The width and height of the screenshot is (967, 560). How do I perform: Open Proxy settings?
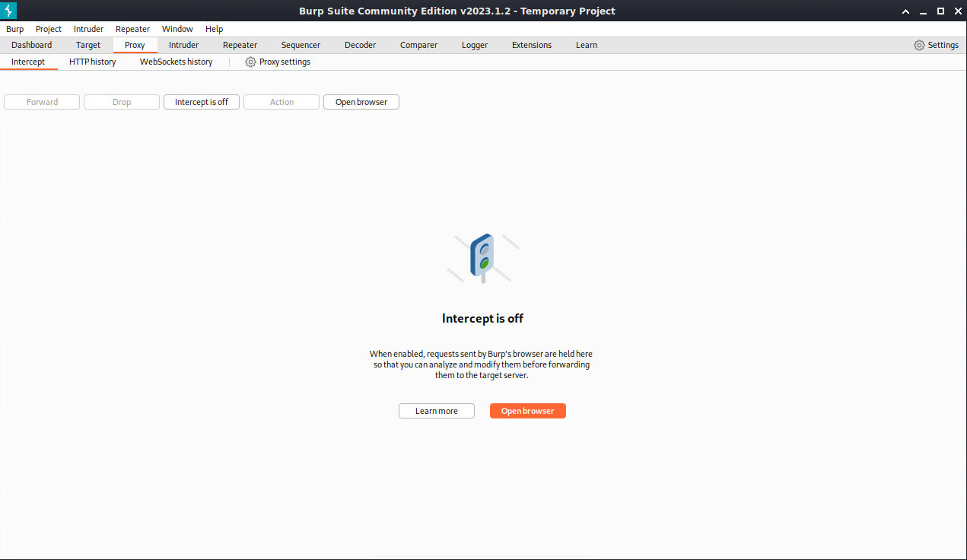pyautogui.click(x=278, y=62)
